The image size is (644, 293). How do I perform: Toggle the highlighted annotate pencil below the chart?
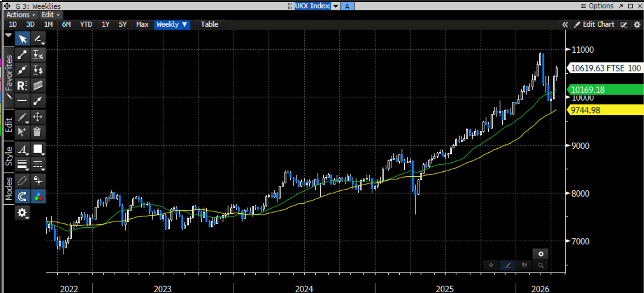(507, 265)
